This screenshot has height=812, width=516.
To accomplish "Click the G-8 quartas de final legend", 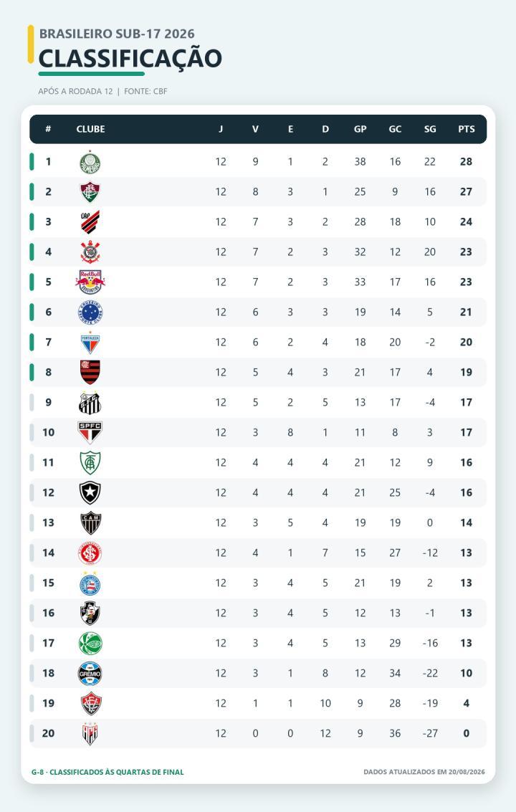I will pyautogui.click(x=107, y=772).
